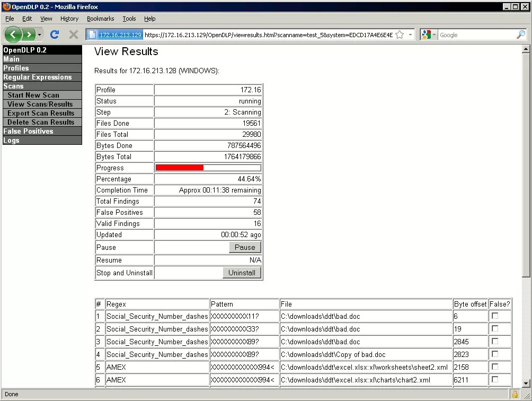Open the Bookmarks menu
This screenshot has width=532, height=401.
[101, 19]
